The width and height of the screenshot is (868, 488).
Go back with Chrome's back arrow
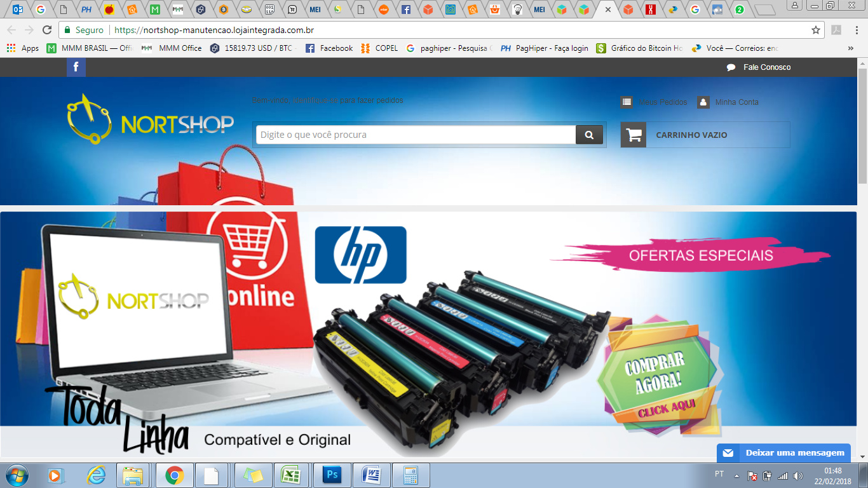click(x=11, y=30)
